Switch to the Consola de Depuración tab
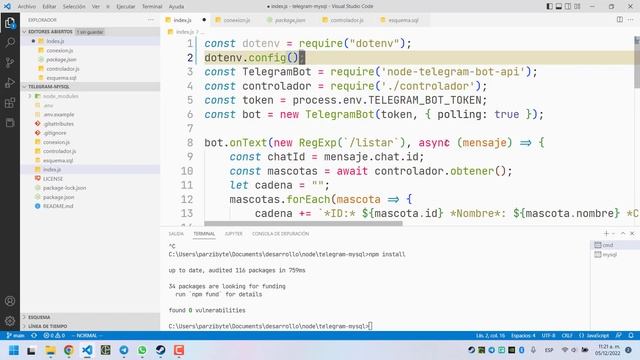This screenshot has height=360, width=640. (280, 233)
